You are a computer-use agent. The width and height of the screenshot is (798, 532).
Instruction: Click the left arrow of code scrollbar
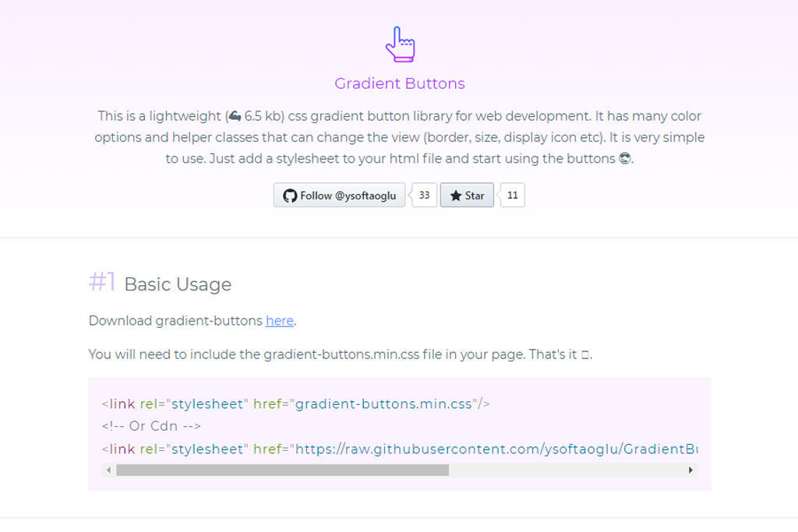click(x=108, y=470)
